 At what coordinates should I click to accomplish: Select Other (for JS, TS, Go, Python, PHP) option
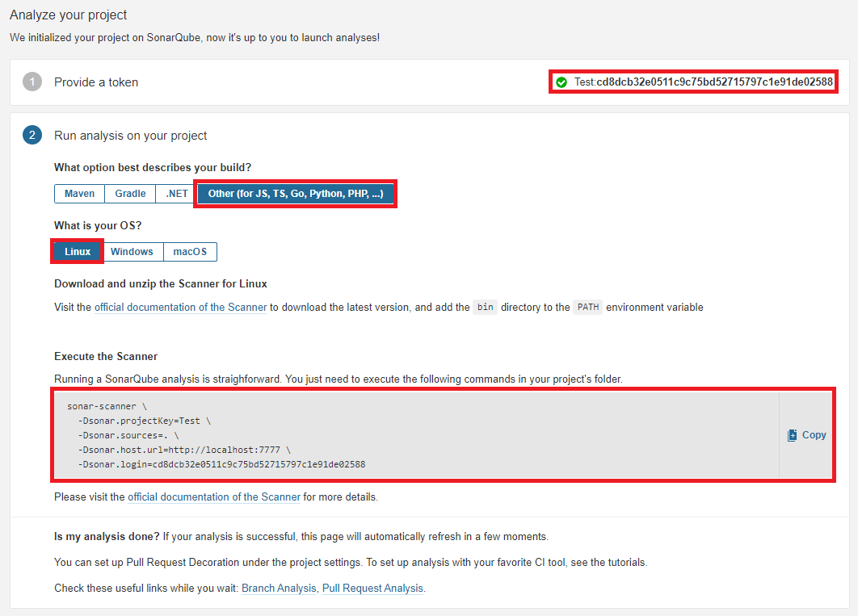pyautogui.click(x=295, y=194)
